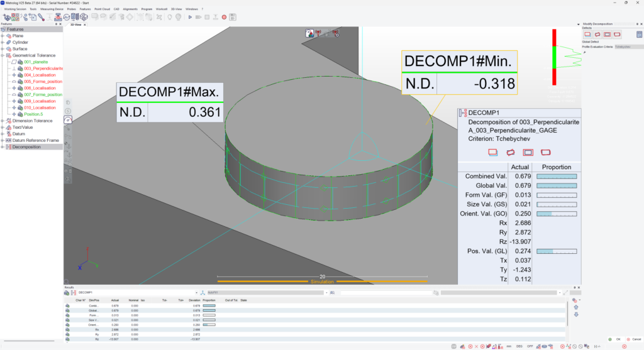The height and width of the screenshot is (350, 644).
Task: Click the 3D cube CAD toolbar icon
Action: (x=84, y=17)
